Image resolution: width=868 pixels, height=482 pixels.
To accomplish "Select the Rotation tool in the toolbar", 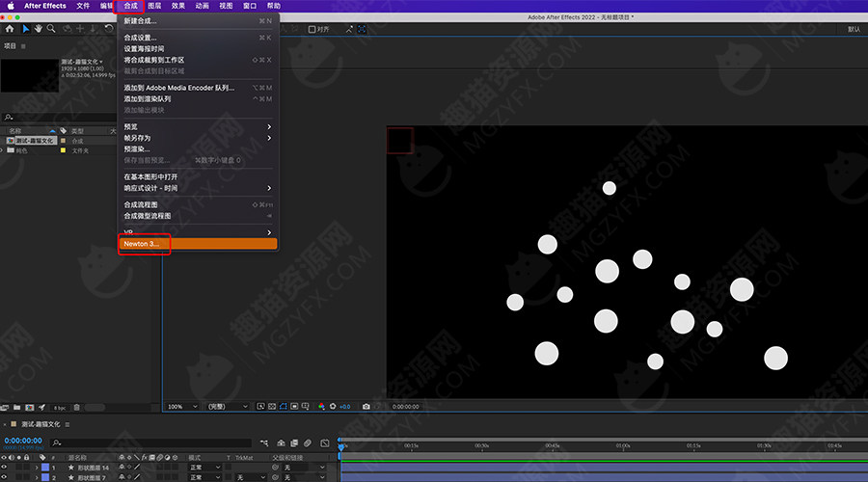I will [109, 29].
